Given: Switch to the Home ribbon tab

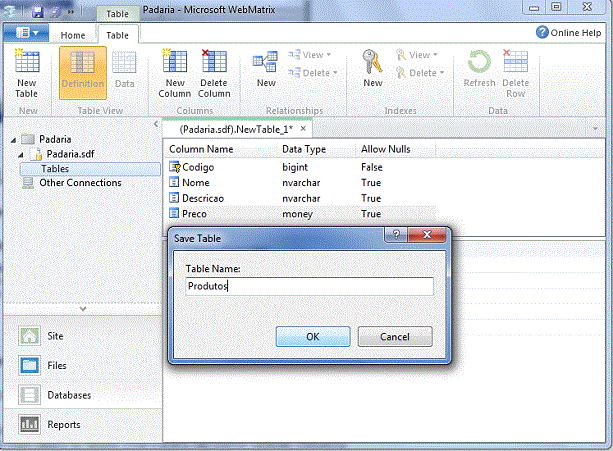Looking at the screenshot, I should 73,35.
